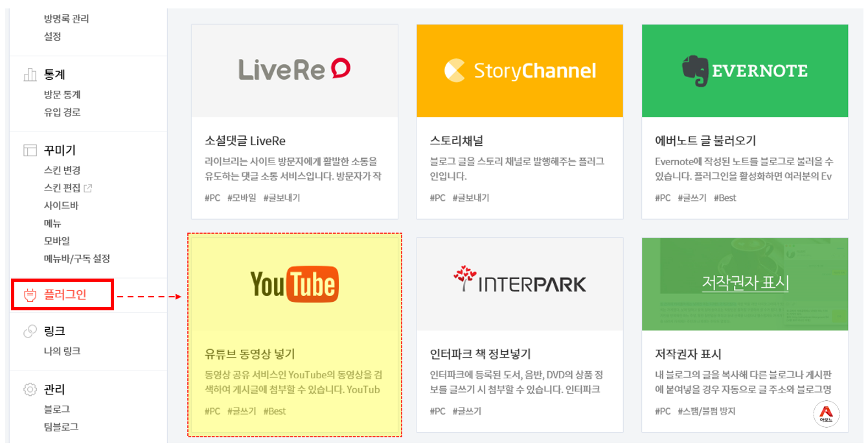Open the 인터파크 책 정보넣기 title
This screenshot has height=447, width=868.
[480, 354]
